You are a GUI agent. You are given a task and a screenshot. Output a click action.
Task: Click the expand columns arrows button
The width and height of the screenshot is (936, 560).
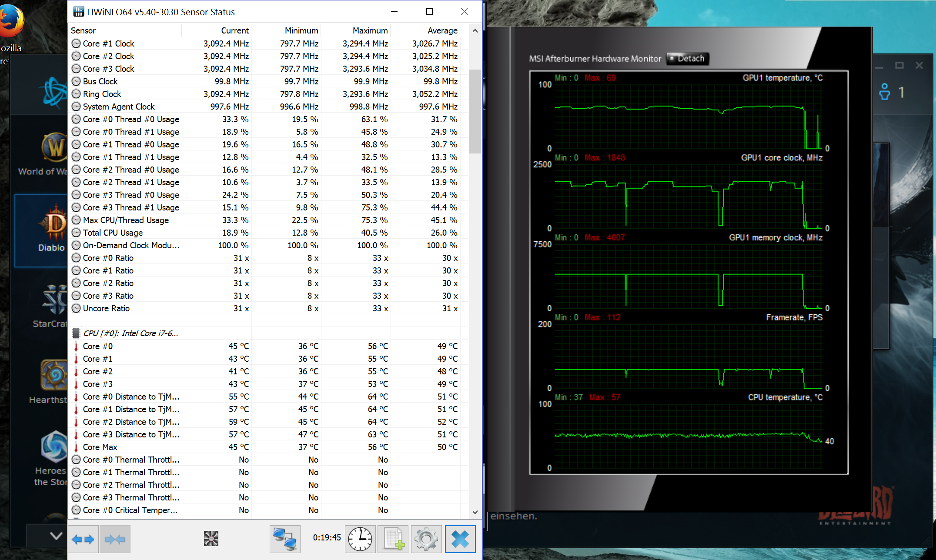tap(83, 539)
